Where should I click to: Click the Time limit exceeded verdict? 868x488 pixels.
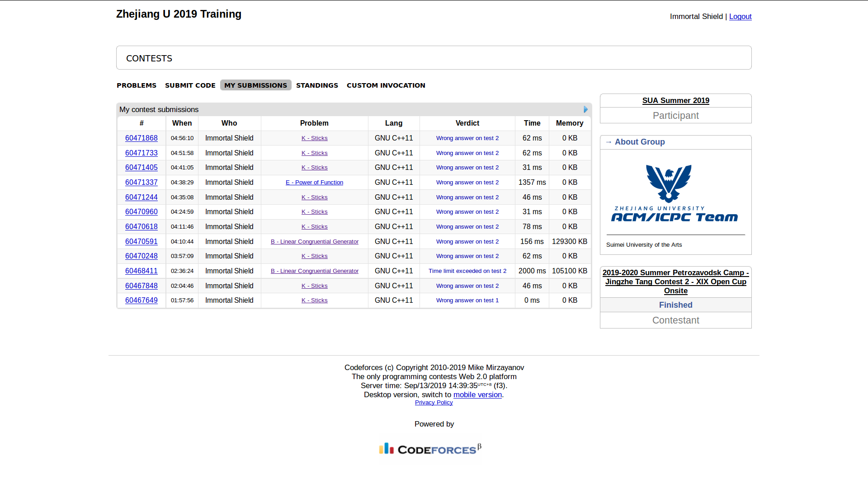467,271
